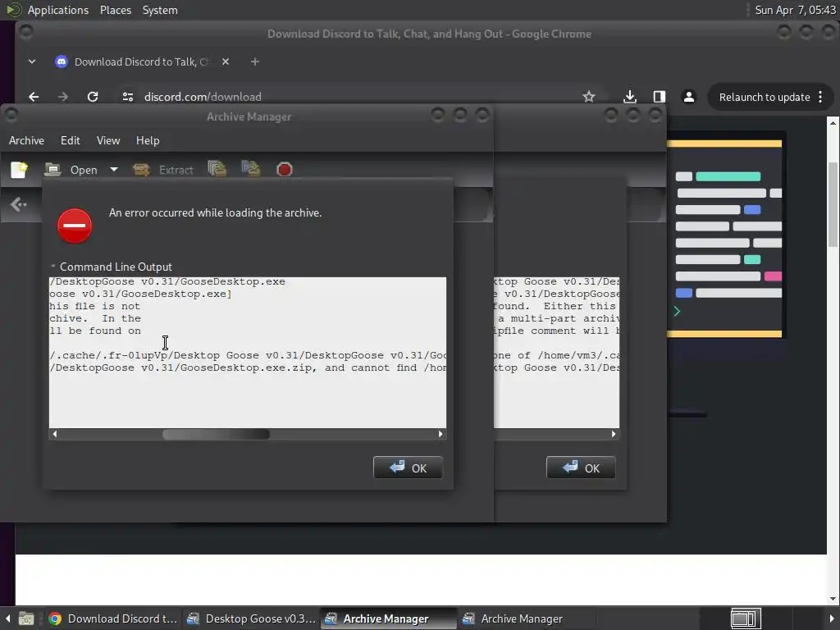This screenshot has height=630, width=840.
Task: Open the System menu
Action: (x=160, y=10)
